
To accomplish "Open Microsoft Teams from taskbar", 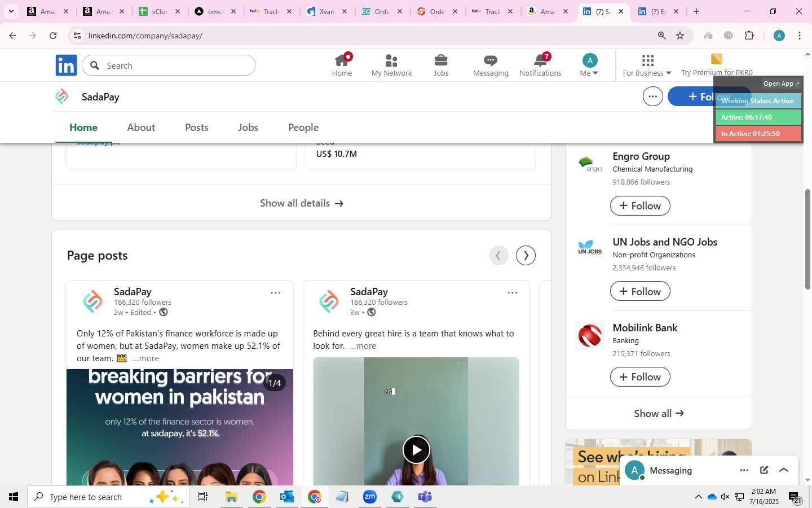I will tap(425, 497).
